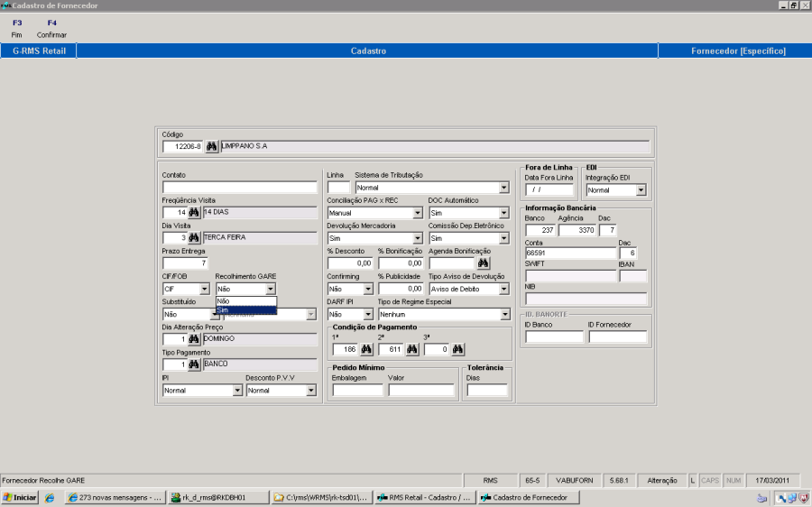Open lookup for Dia Alteração Preço
Viewport: 812px width, 507px height.
194,339
